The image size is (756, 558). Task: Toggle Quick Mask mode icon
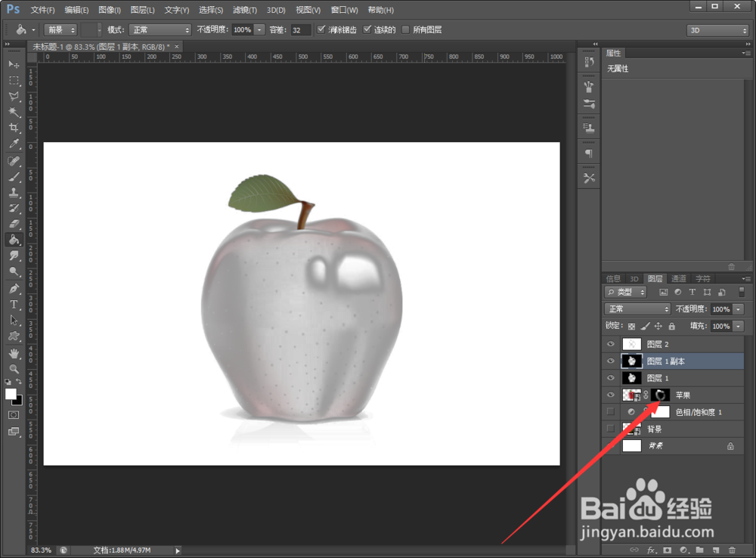[14, 415]
